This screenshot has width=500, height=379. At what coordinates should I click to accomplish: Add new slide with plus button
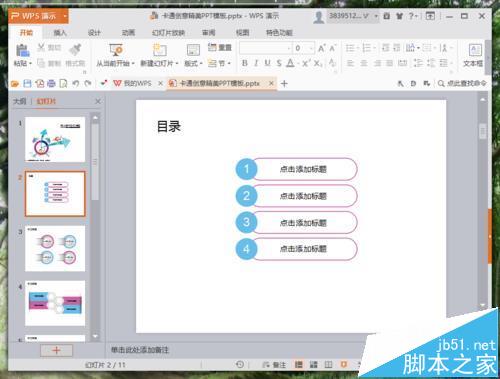[x=56, y=350]
